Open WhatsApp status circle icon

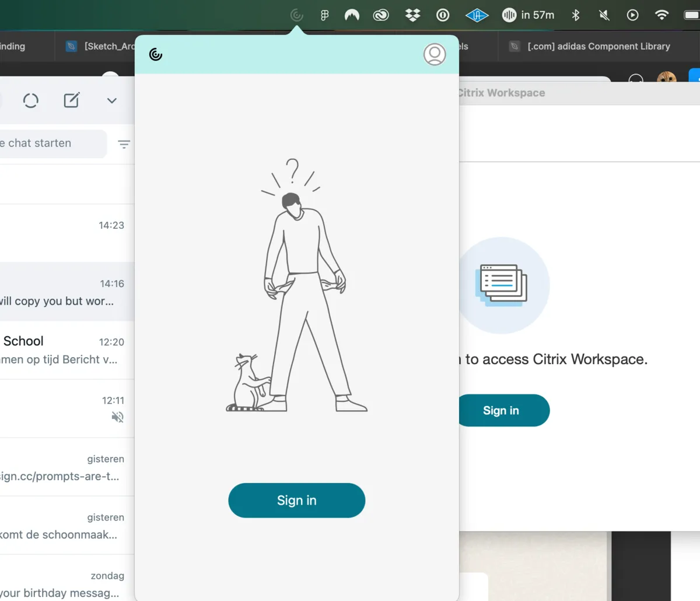click(31, 100)
